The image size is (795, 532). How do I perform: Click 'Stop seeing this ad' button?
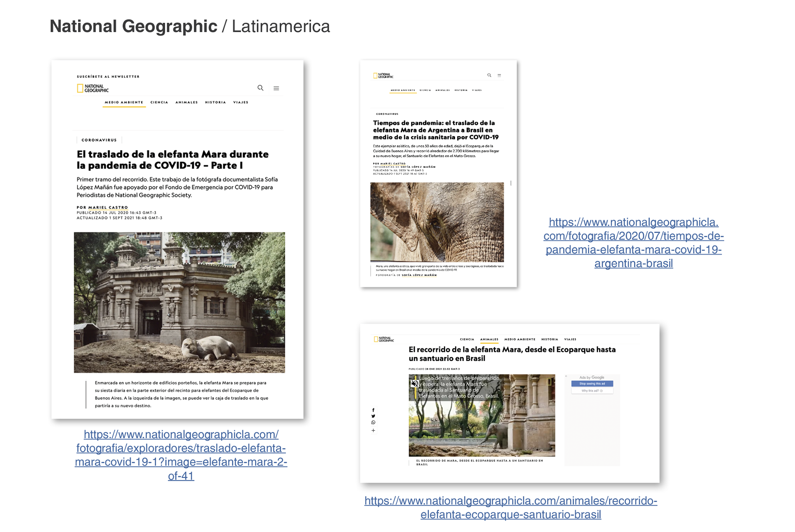[x=592, y=384]
